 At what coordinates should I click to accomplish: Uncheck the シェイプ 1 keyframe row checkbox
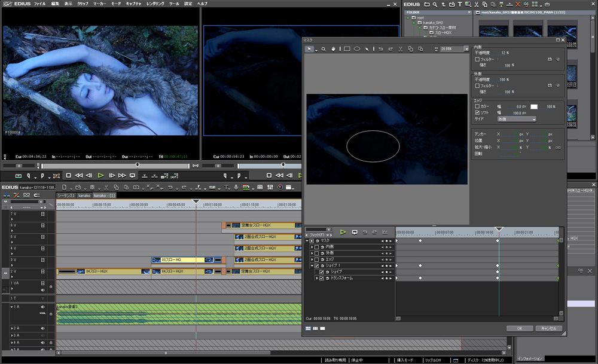[x=316, y=265]
